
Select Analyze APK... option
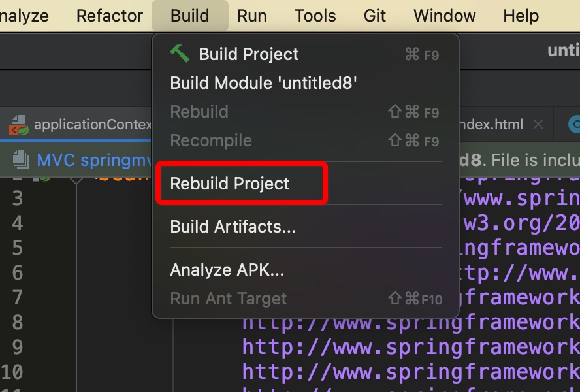tap(227, 270)
